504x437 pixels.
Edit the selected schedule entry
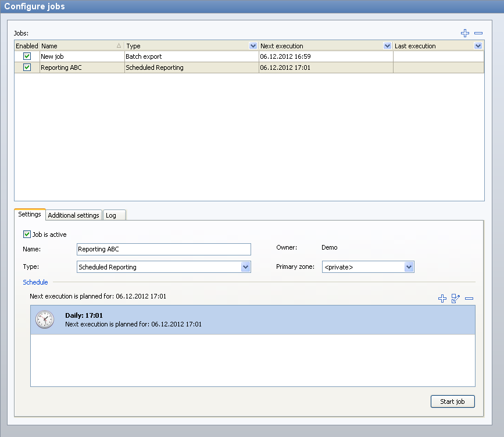click(456, 299)
